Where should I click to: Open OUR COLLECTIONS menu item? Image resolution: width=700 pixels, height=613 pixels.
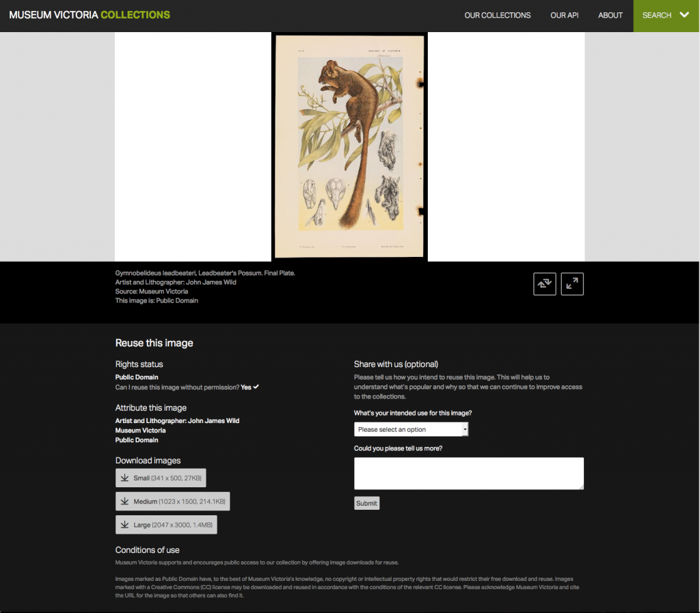[498, 15]
